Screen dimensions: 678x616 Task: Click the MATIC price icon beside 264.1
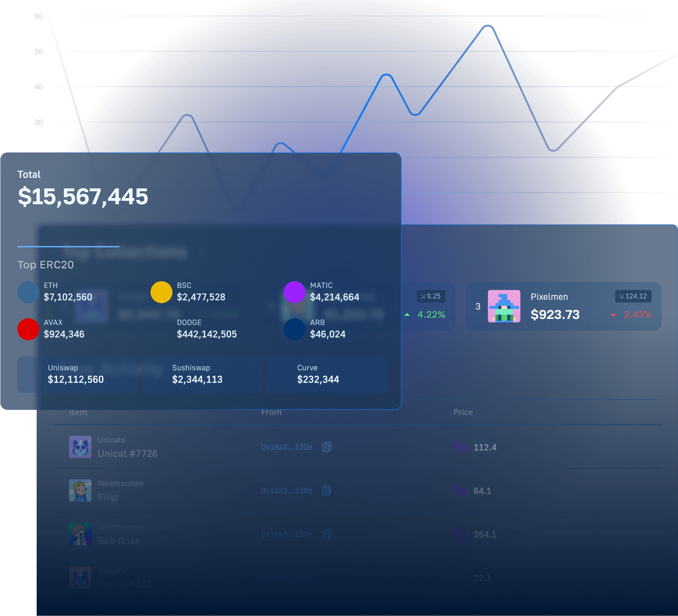coord(459,534)
